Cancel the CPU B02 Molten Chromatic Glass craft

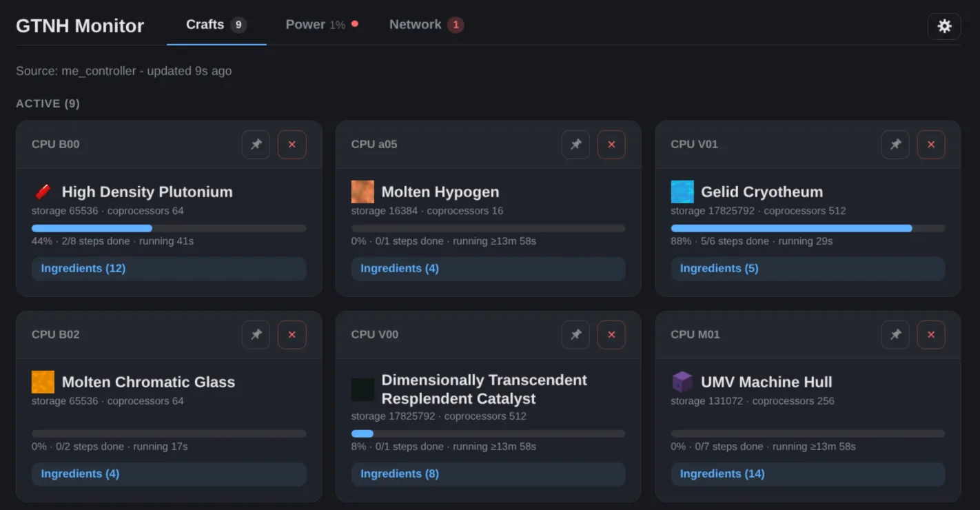(x=292, y=335)
